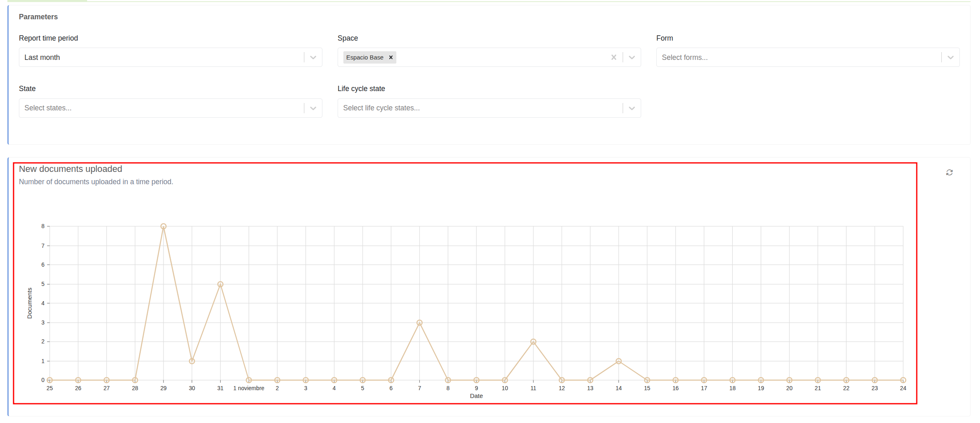Select the chart point on November 14
Image resolution: width=980 pixels, height=423 pixels.
(x=619, y=361)
